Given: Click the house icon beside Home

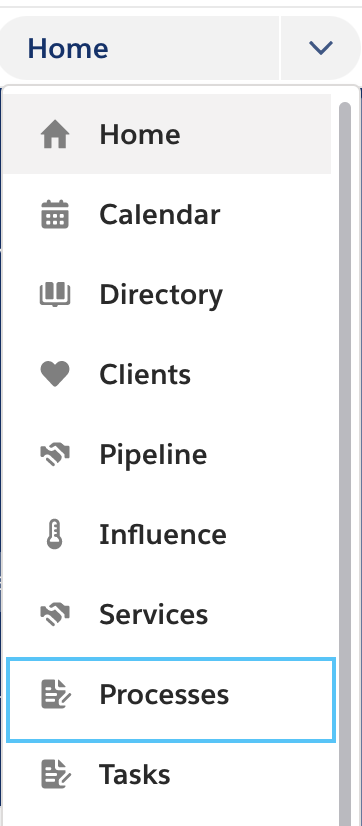Looking at the screenshot, I should click(55, 134).
